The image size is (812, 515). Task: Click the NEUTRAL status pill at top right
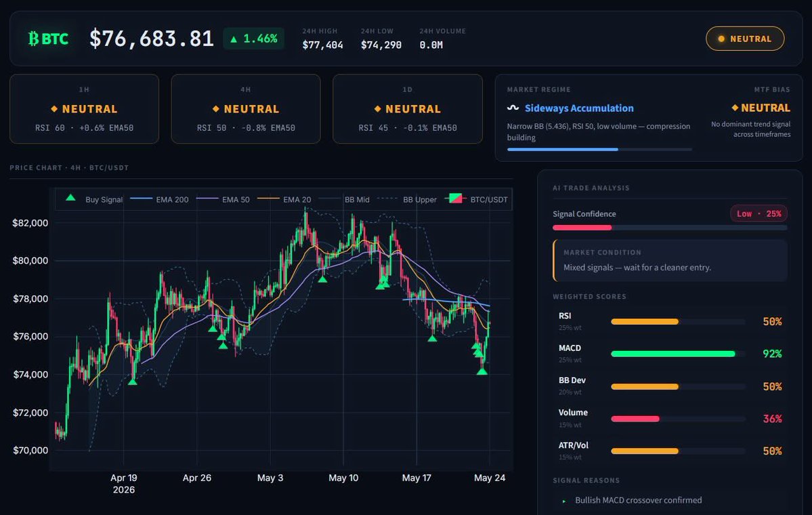pyautogui.click(x=745, y=39)
